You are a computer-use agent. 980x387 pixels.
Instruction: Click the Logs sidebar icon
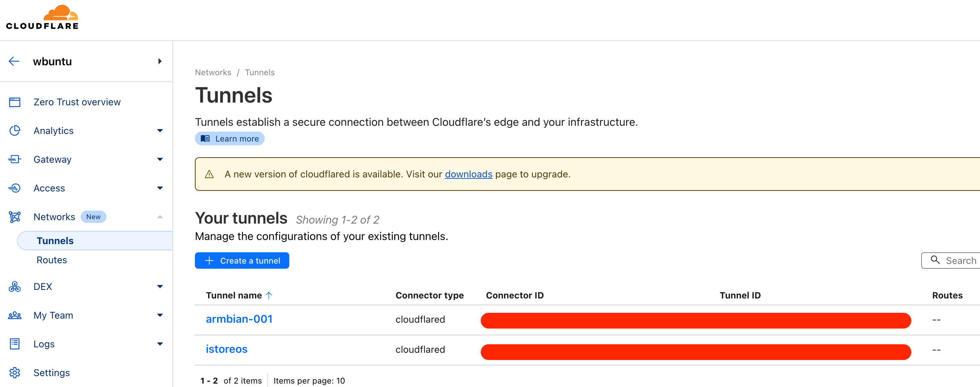(x=15, y=344)
